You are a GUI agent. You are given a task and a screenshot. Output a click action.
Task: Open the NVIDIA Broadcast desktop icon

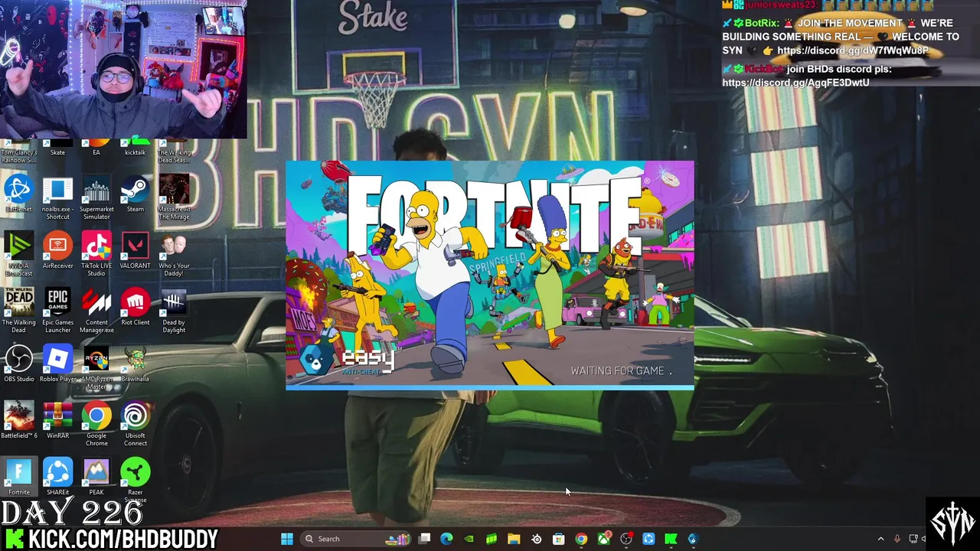point(18,254)
